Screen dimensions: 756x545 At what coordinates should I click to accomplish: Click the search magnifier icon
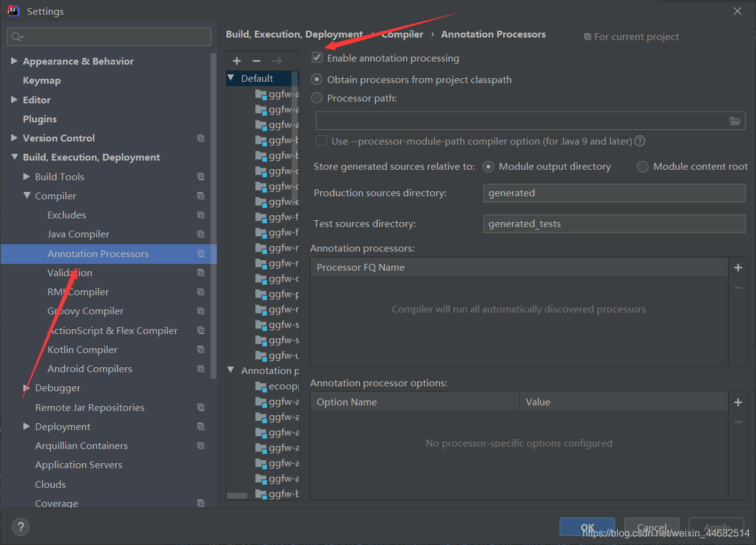17,37
